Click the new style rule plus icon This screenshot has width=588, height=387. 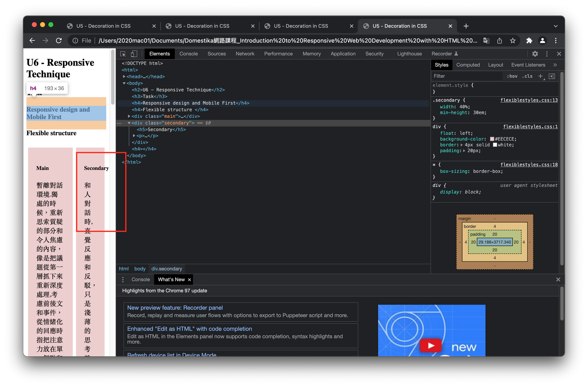tap(541, 76)
